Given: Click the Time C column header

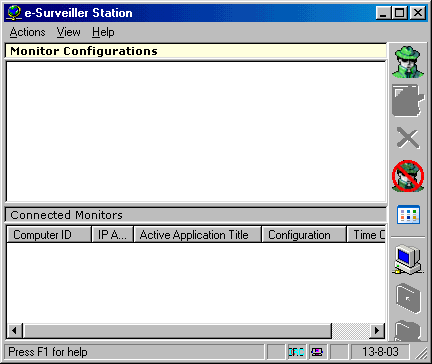Looking at the screenshot, I should point(366,235).
